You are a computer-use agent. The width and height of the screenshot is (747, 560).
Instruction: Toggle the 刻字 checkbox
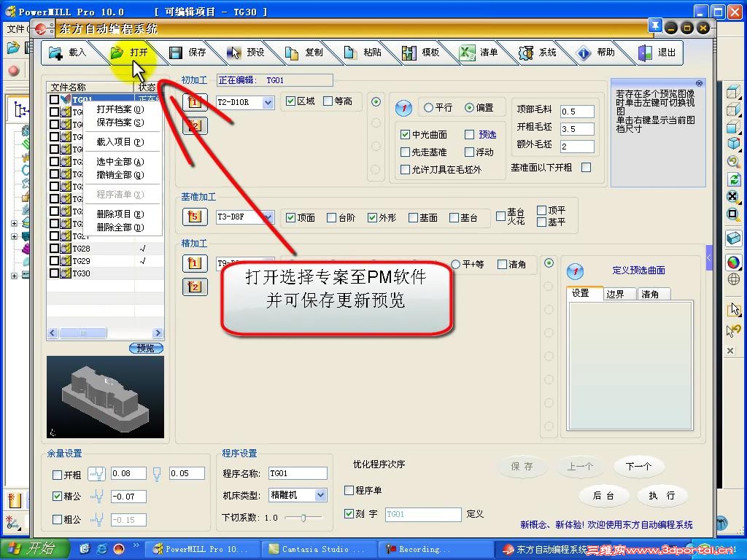pyautogui.click(x=349, y=514)
